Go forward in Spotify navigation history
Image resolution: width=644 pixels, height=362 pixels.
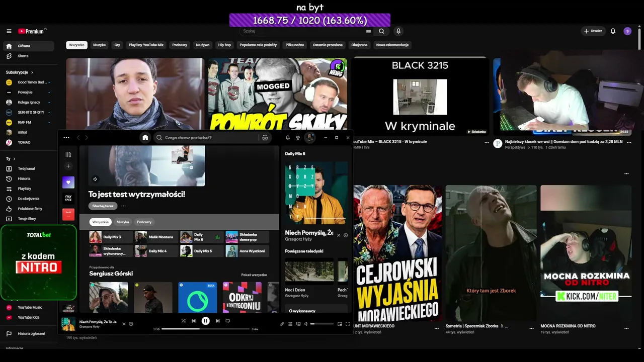(87, 137)
